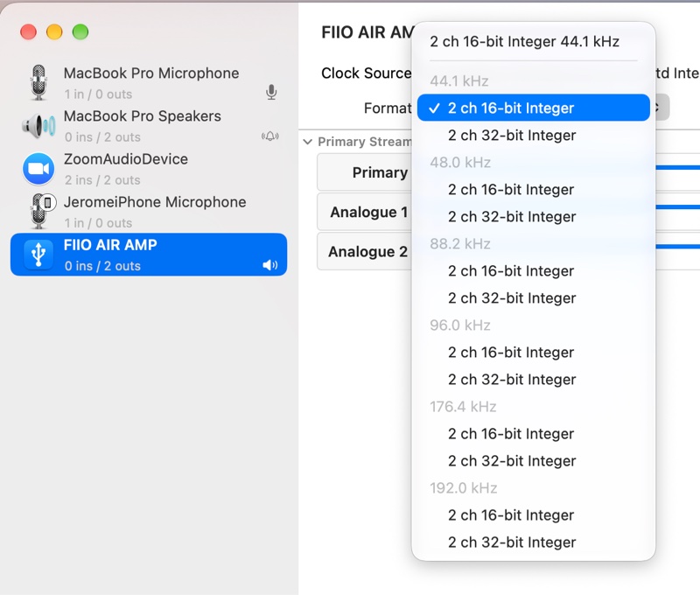Choose 88.2 kHz 2 ch 16-bit Integer

pos(534,270)
